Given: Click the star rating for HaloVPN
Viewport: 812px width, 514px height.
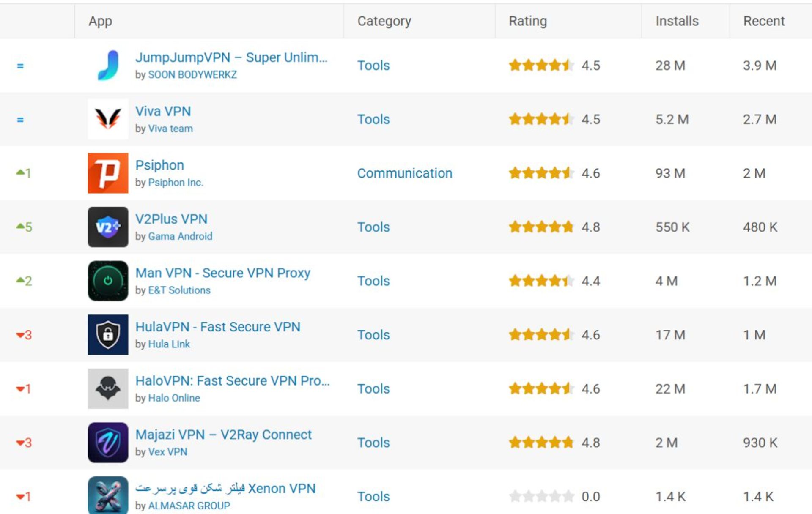Looking at the screenshot, I should click(541, 388).
